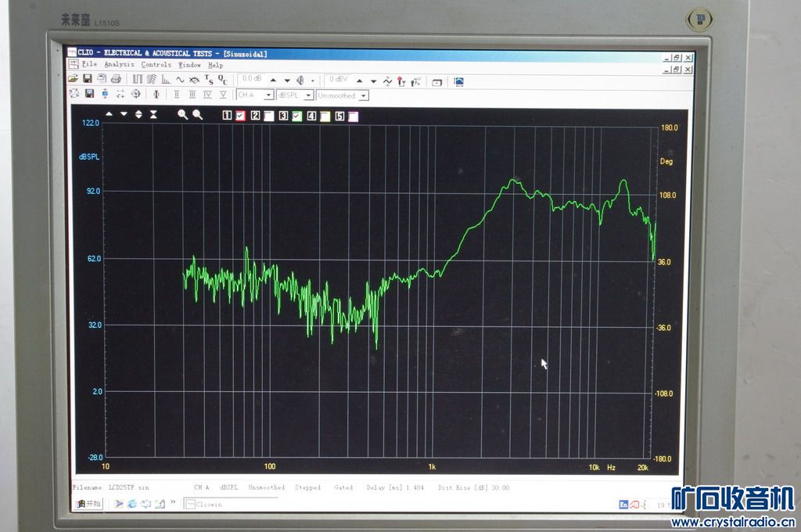The height and width of the screenshot is (532, 801).
Task: Click the first icon in second toolbar row
Action: pyautogui.click(x=74, y=93)
